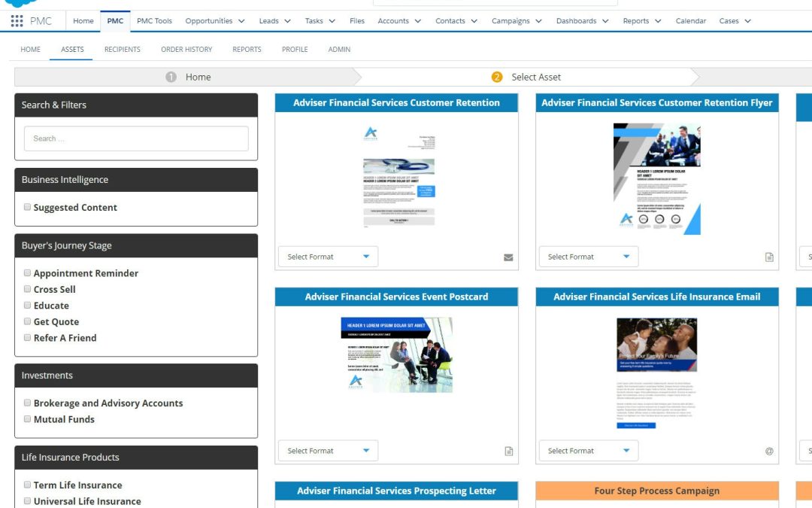Click the Four Step Process Campaign title
Screen dimensions: 812x508
[656, 491]
